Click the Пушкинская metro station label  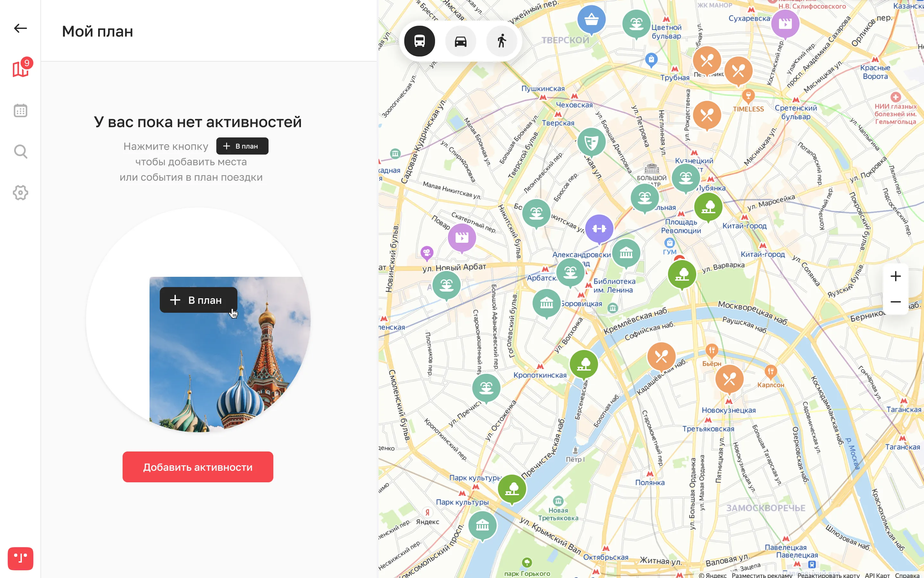click(x=543, y=88)
